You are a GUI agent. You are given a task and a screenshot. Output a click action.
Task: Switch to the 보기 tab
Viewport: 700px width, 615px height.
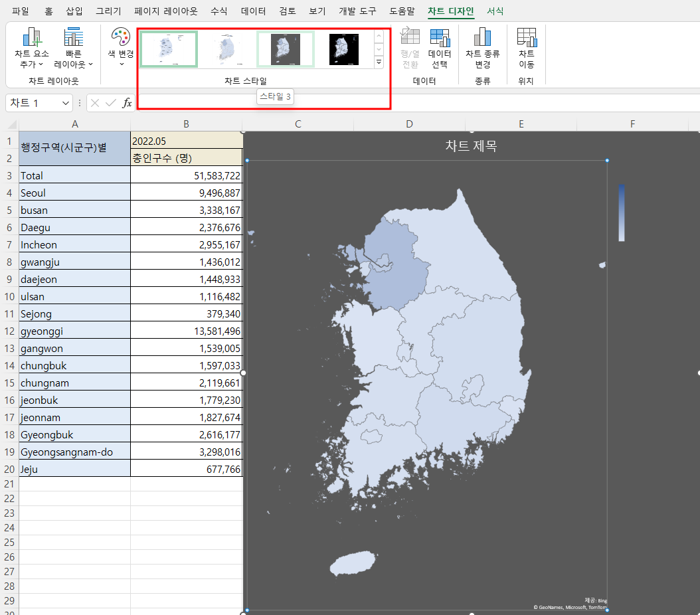317,11
